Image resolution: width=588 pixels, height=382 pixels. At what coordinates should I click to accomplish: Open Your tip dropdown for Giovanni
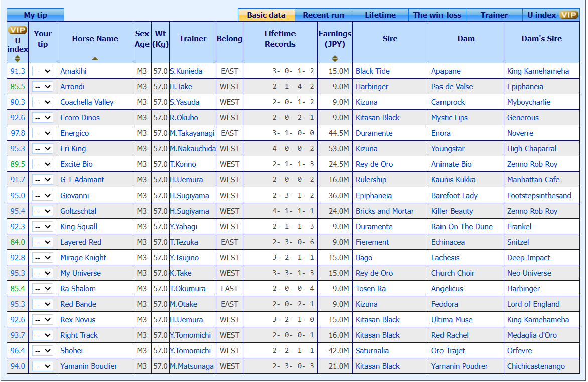42,196
